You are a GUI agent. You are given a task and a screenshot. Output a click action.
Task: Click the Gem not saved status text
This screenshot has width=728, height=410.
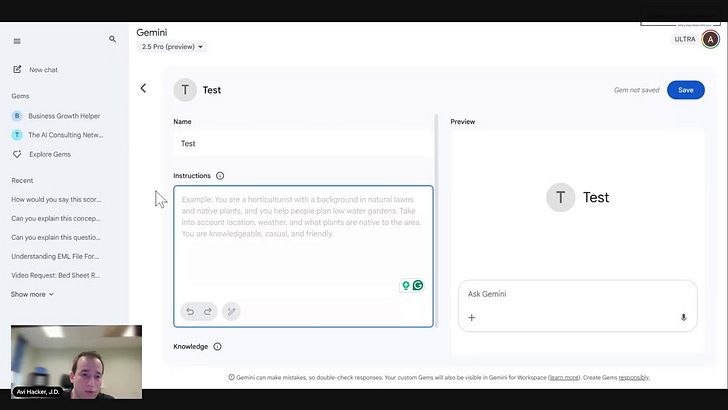pos(637,90)
